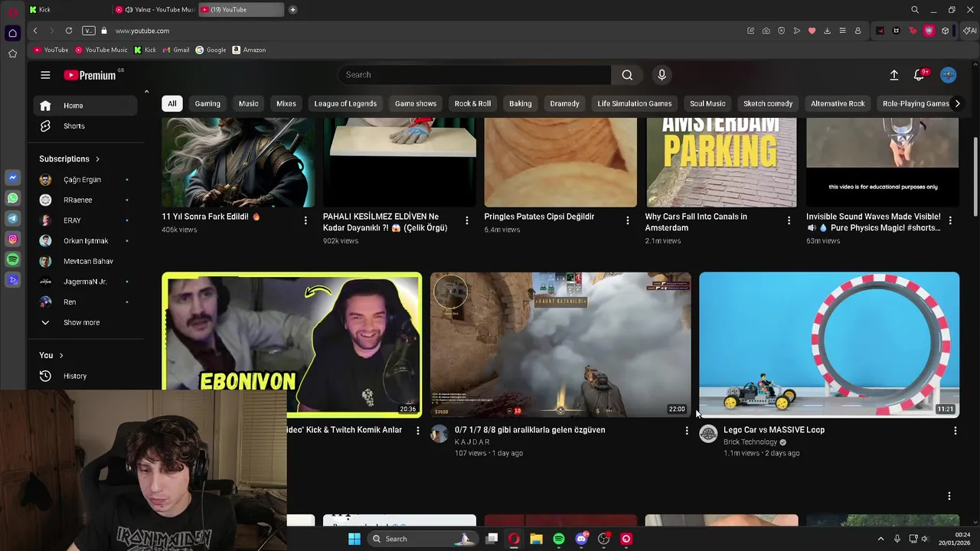The width and height of the screenshot is (980, 551).
Task: Start voice search with microphone icon
Action: point(662,75)
